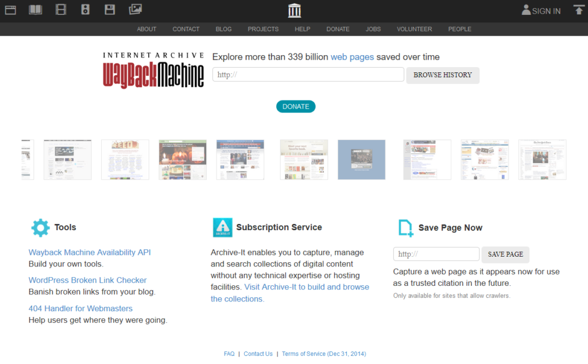
Task: Open the About menu item
Action: point(146,29)
